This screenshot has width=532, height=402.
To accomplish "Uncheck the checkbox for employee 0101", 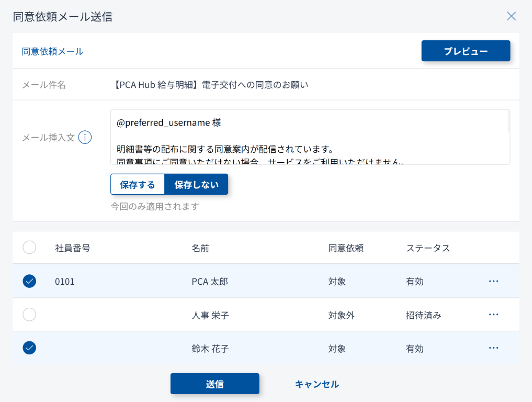I will (x=29, y=281).
